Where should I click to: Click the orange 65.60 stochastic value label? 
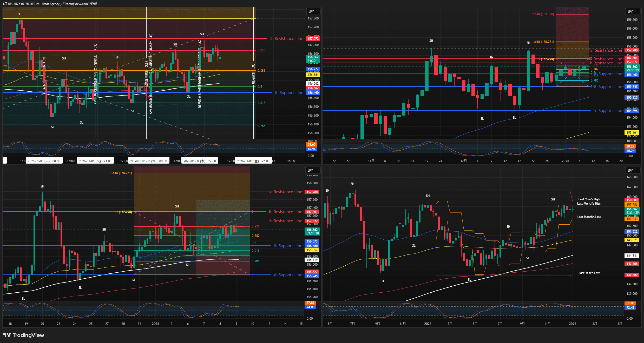(311, 145)
